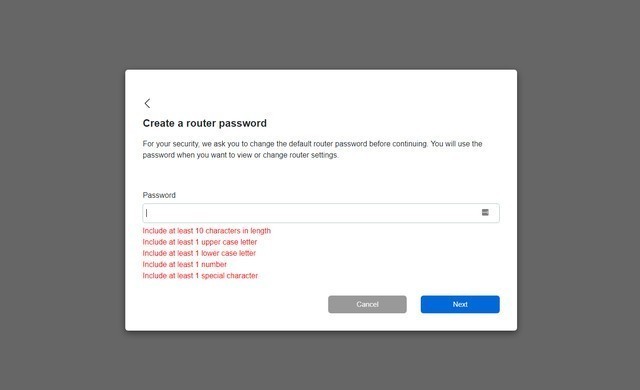Screen dimensions: 640x390
Task: Click the 'at least 1 number' requirement
Action: click(184, 264)
